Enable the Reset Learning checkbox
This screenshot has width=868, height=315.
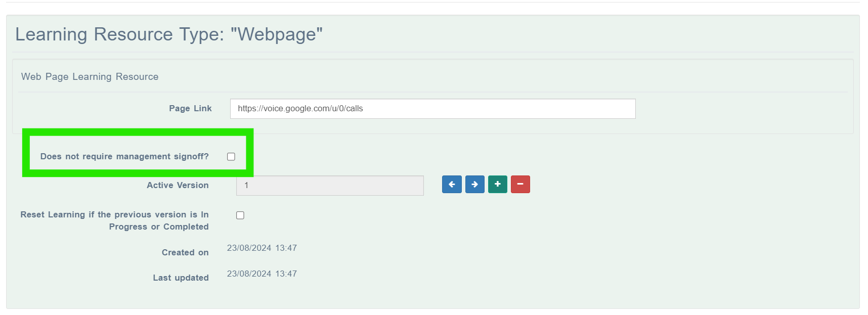(240, 215)
